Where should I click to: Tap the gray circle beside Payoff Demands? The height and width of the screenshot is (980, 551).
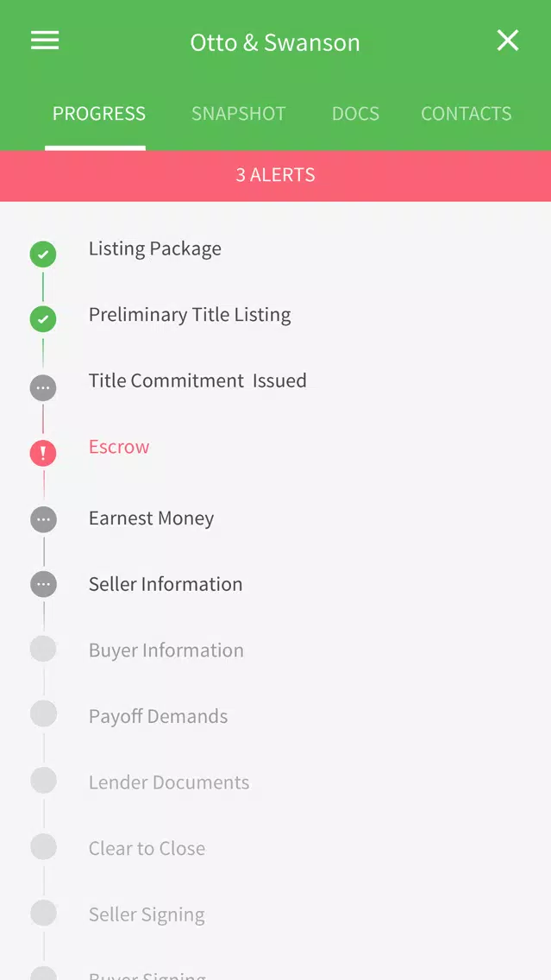[43, 713]
